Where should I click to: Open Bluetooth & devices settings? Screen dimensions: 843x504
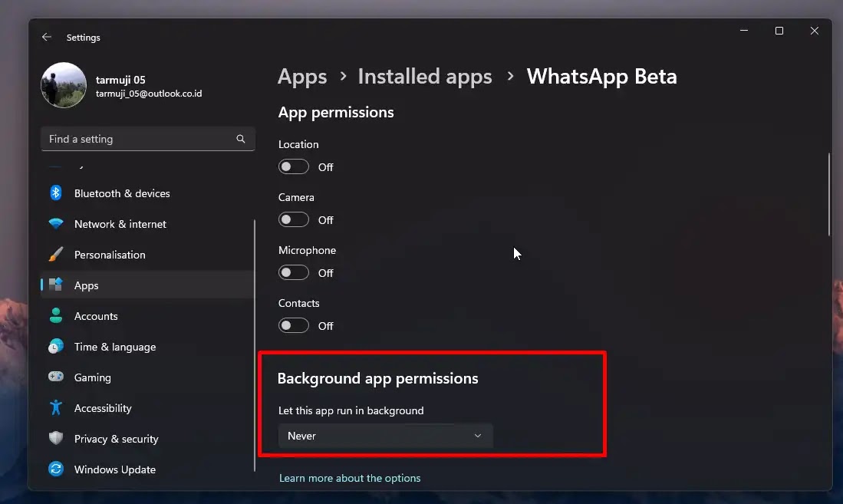147,193
